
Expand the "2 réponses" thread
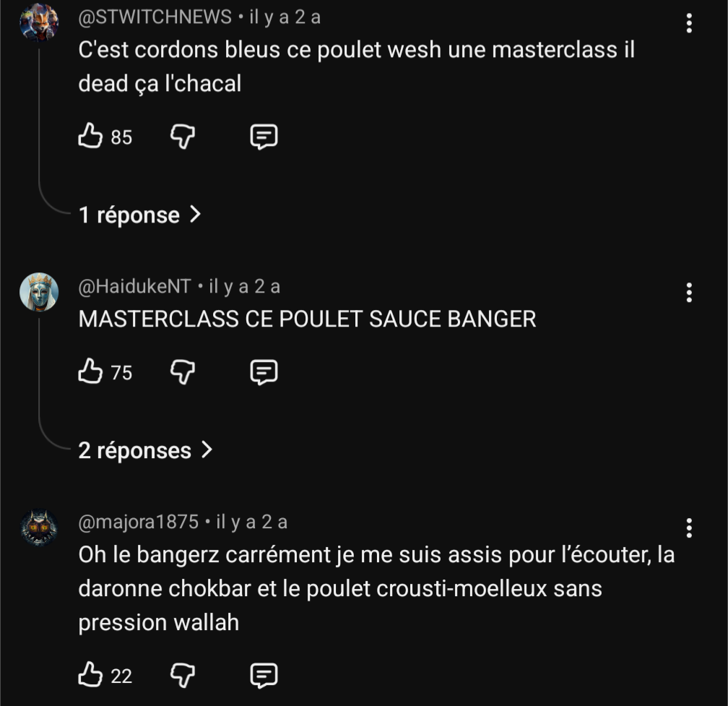(x=145, y=450)
